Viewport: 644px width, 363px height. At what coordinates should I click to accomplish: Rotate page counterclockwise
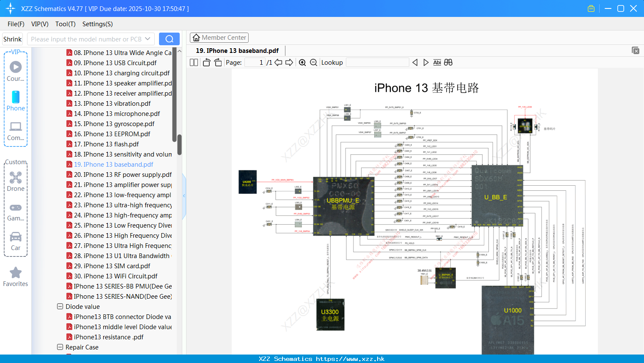click(206, 63)
